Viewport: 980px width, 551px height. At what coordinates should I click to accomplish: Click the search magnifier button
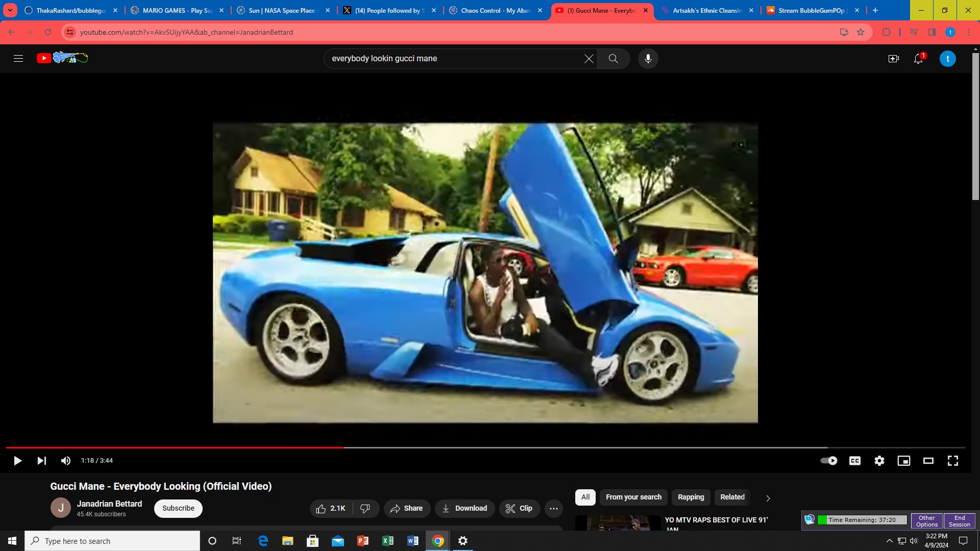(x=613, y=59)
